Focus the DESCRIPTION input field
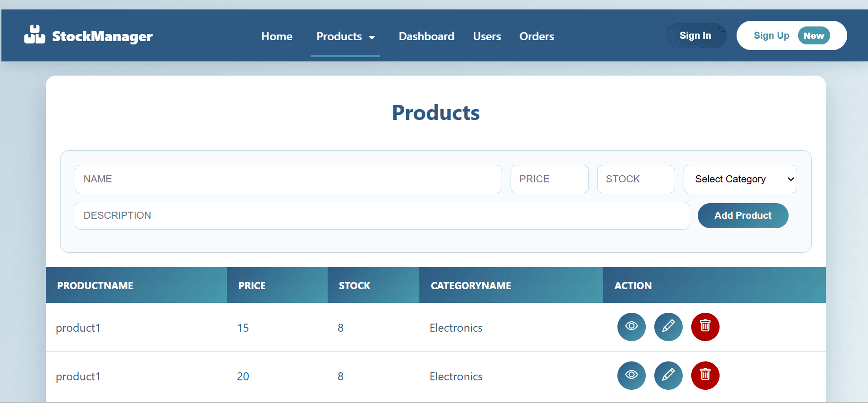The image size is (868, 403). 382,215
